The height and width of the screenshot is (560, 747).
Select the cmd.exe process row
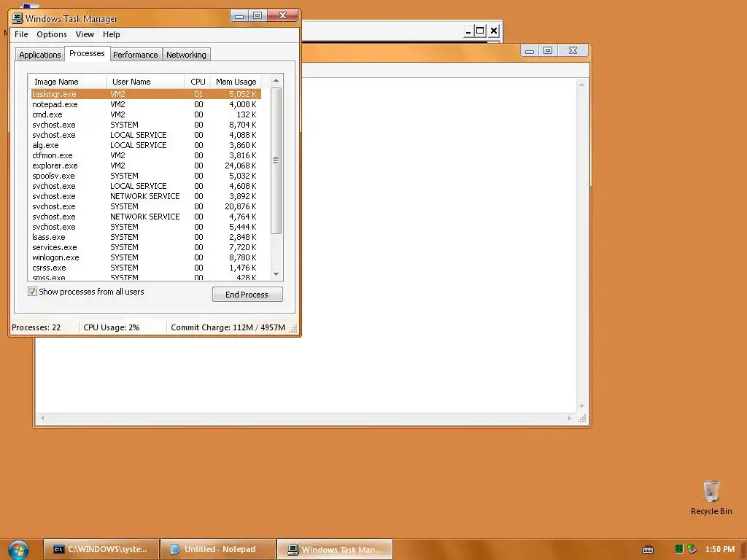[x=146, y=114]
